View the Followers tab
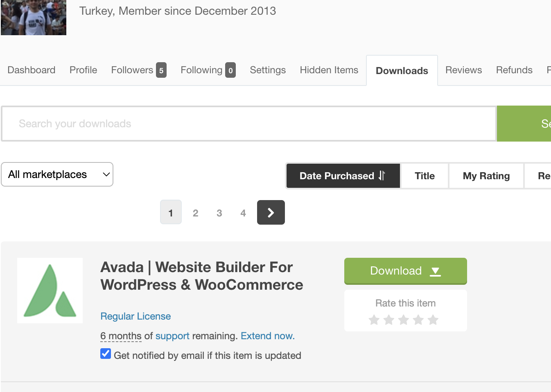 click(x=139, y=70)
